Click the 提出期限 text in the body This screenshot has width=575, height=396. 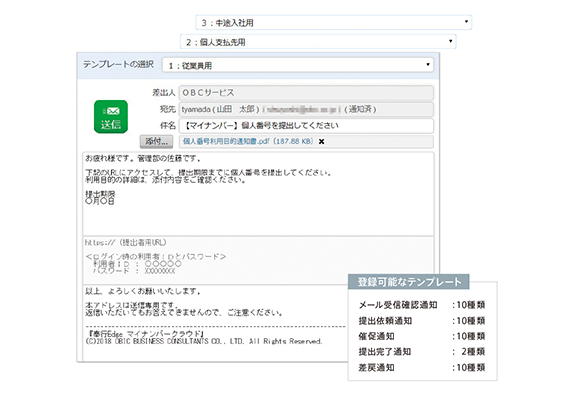[100, 194]
